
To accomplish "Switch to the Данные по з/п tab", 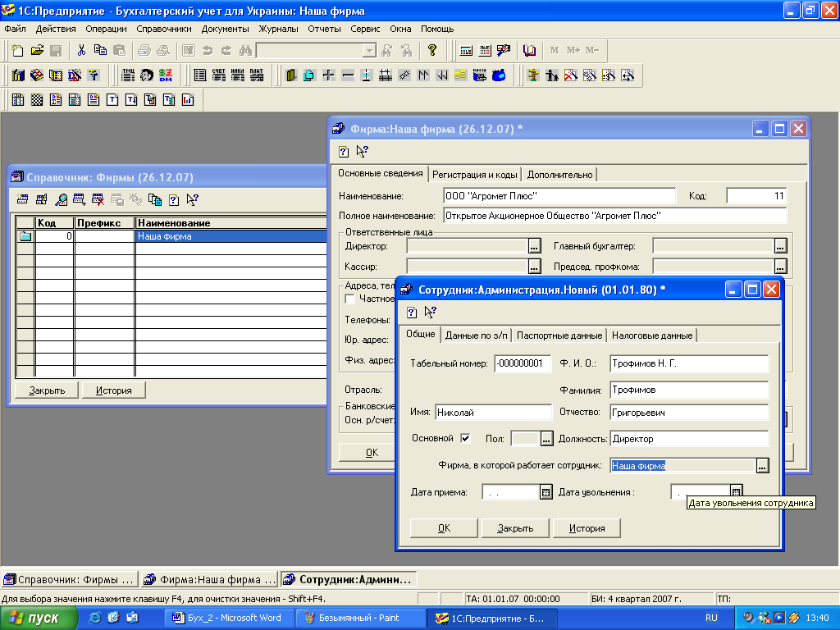I will click(476, 336).
